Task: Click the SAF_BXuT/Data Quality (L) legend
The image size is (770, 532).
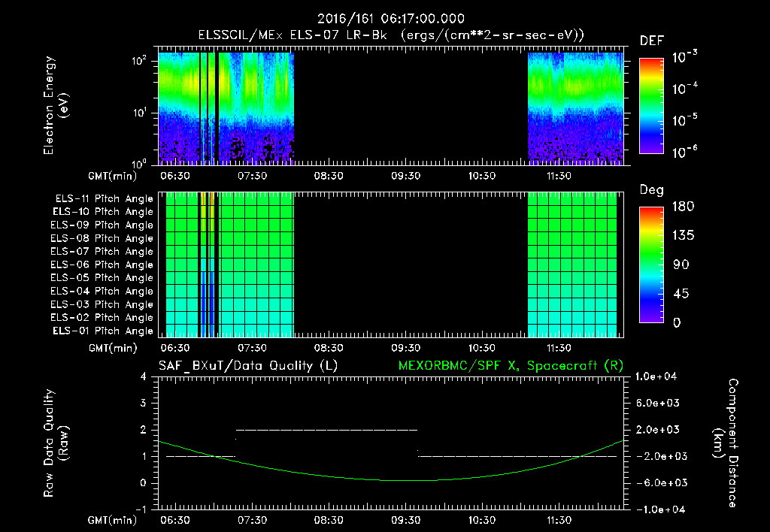Action: click(x=248, y=366)
